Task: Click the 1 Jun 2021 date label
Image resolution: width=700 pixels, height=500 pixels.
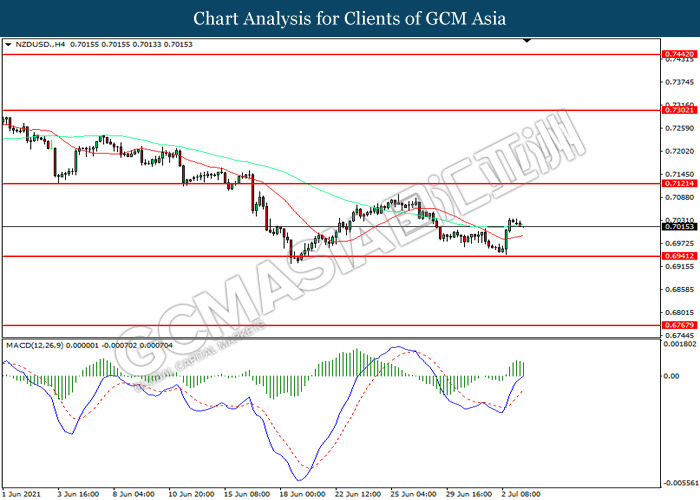Action: 21,494
